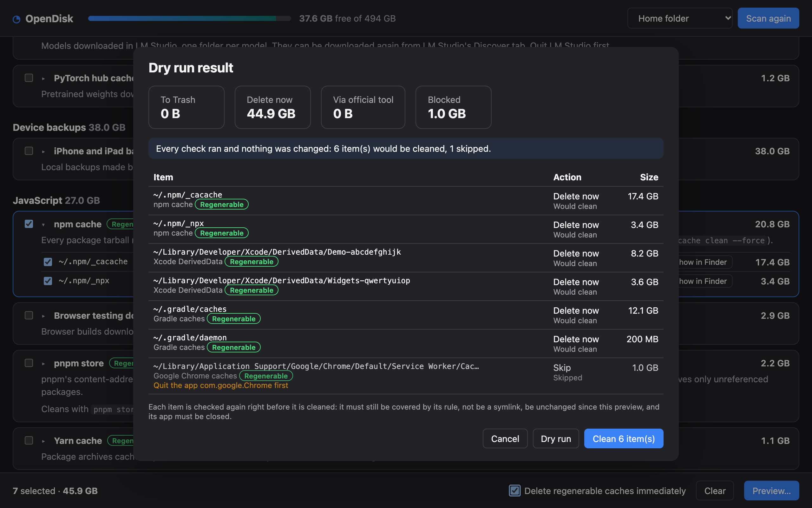Toggle the Yarn cache checkbox

click(x=29, y=440)
